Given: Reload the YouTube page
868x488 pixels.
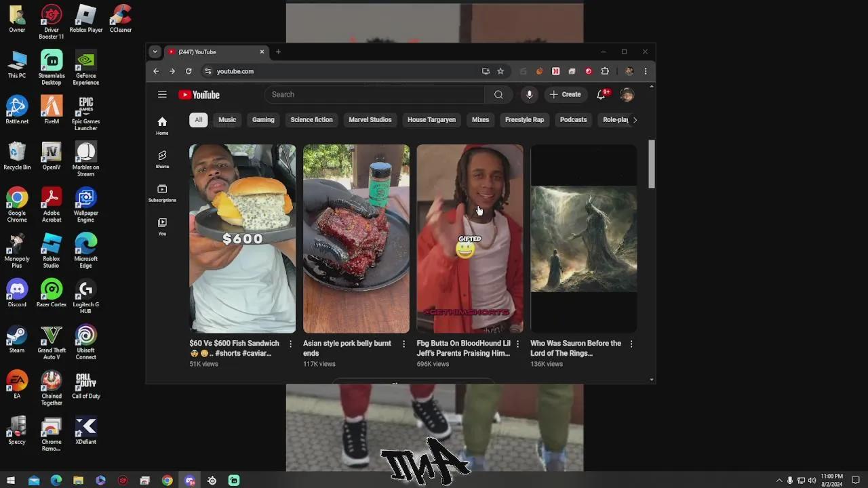Looking at the screenshot, I should [x=189, y=71].
